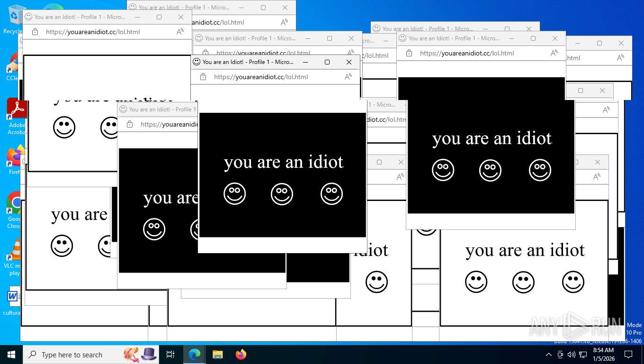The height and width of the screenshot is (364, 644).
Task: Select the Word document icon on desktop
Action: coord(12,301)
